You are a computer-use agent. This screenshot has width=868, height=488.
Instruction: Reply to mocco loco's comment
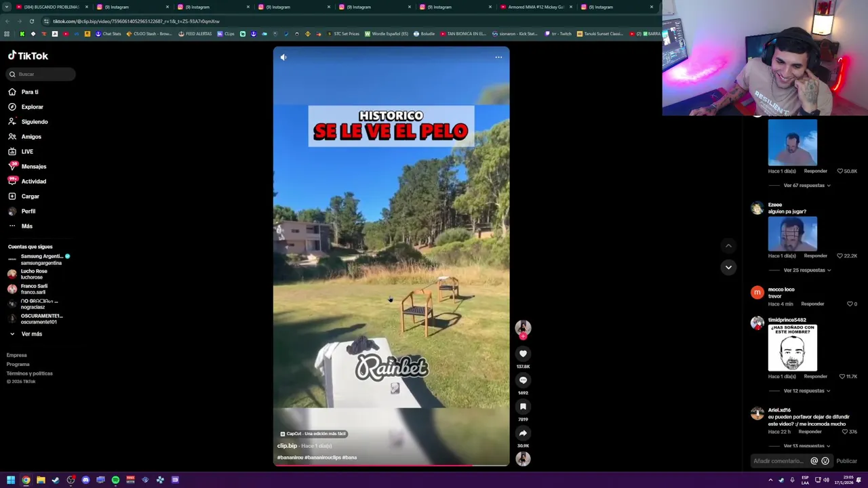point(812,304)
